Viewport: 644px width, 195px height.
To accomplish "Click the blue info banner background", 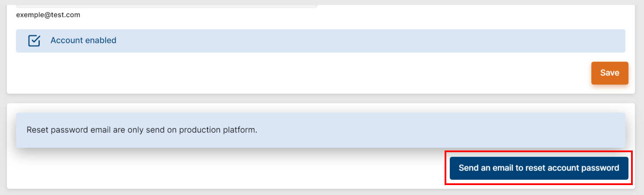I will tap(388, 130).
